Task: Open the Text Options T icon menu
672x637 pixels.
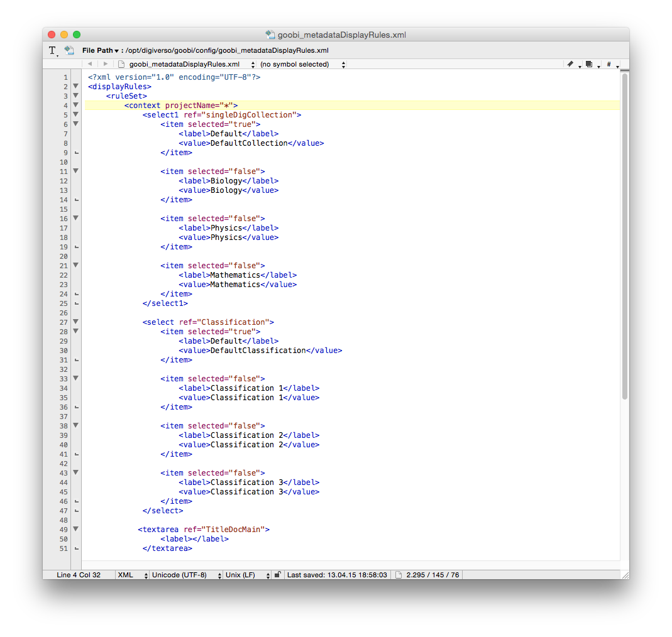Action: (x=52, y=50)
